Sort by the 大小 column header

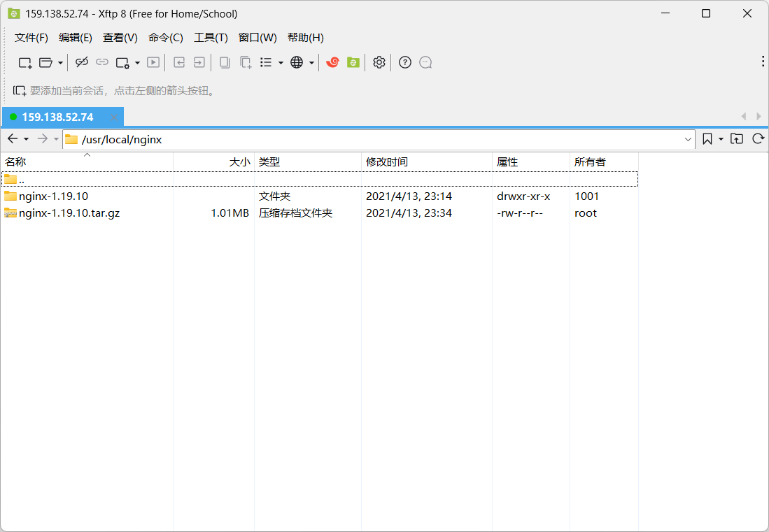[214, 161]
